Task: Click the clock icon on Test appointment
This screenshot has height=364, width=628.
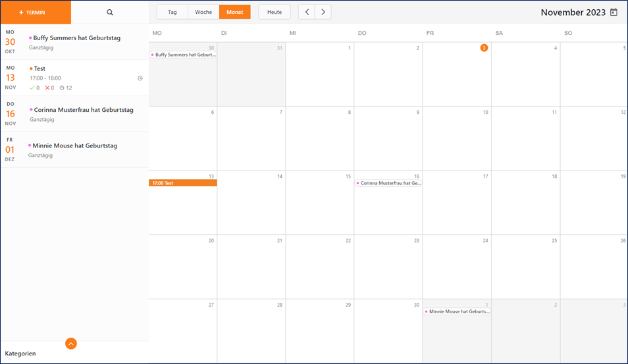Action: [x=140, y=78]
